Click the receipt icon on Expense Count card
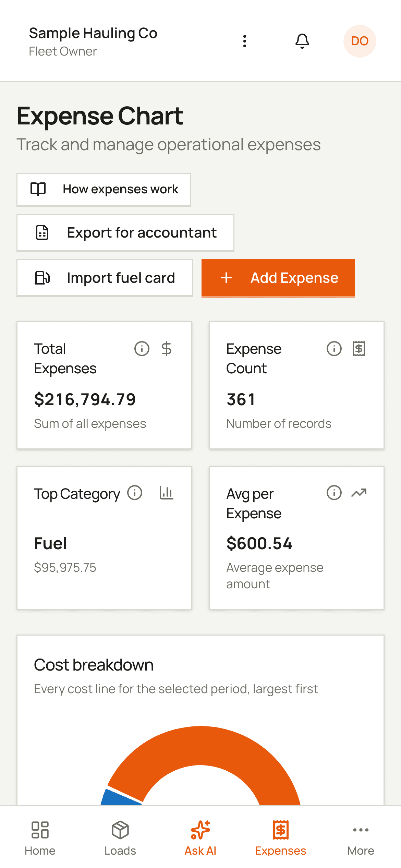 359,349
